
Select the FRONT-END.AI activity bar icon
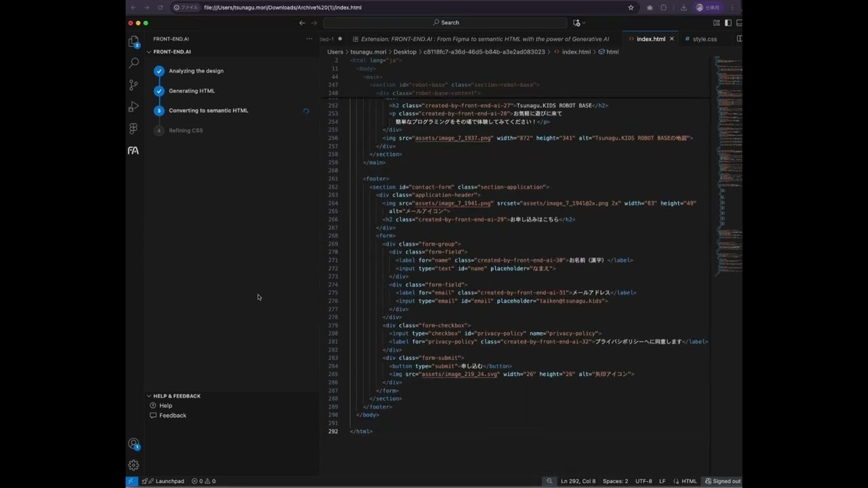coord(134,150)
